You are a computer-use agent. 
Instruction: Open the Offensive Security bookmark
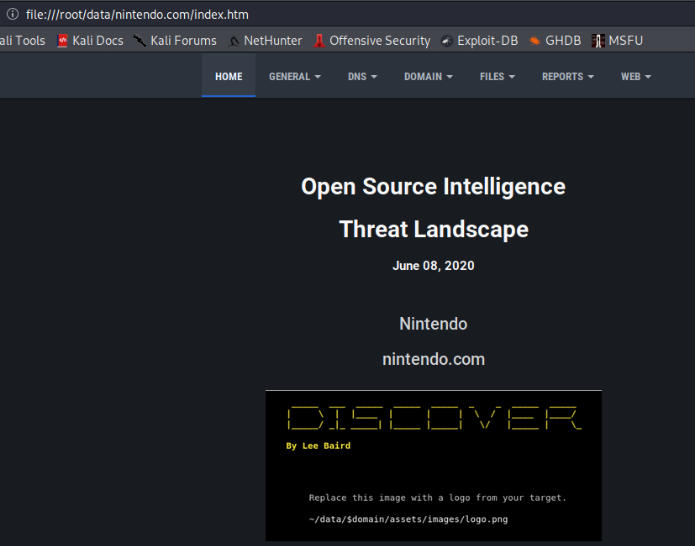[x=372, y=41]
